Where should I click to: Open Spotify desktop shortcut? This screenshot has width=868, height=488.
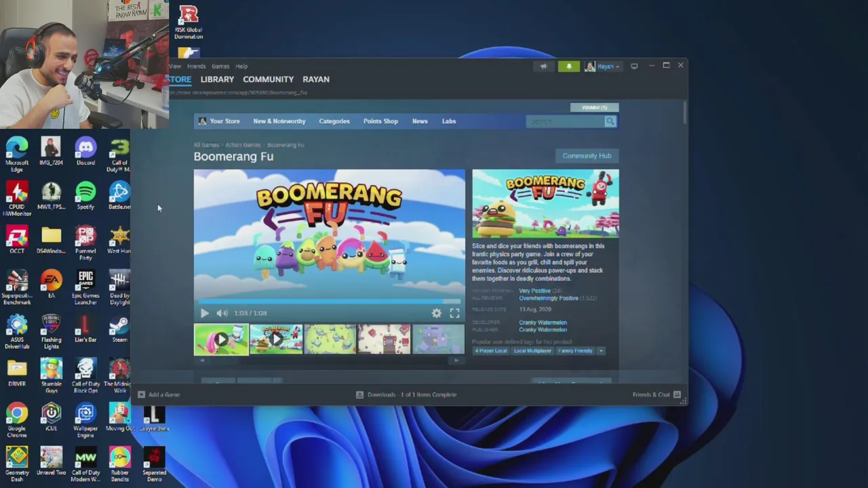[85, 196]
